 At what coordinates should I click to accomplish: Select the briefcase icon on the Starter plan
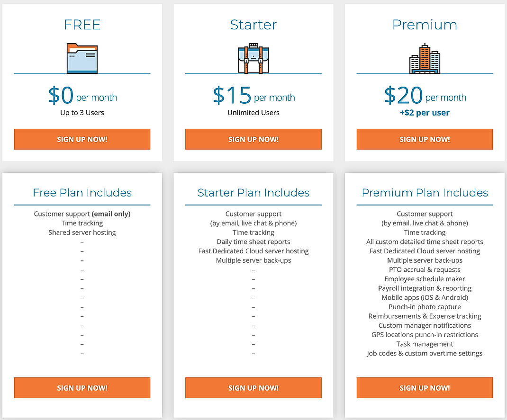(x=253, y=58)
